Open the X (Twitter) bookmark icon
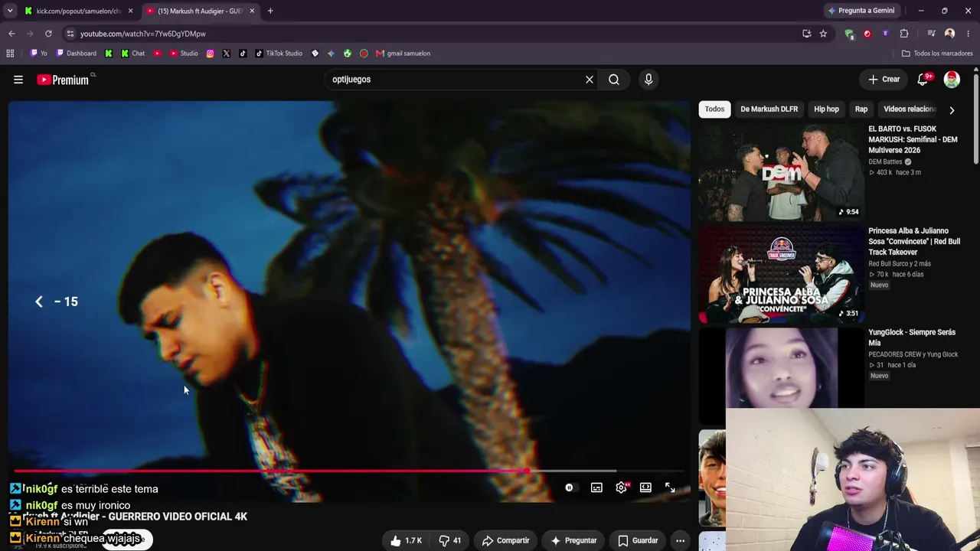The image size is (980, 551). pyautogui.click(x=227, y=54)
